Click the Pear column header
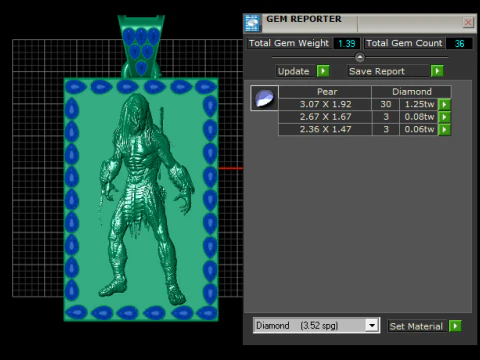 (325, 92)
